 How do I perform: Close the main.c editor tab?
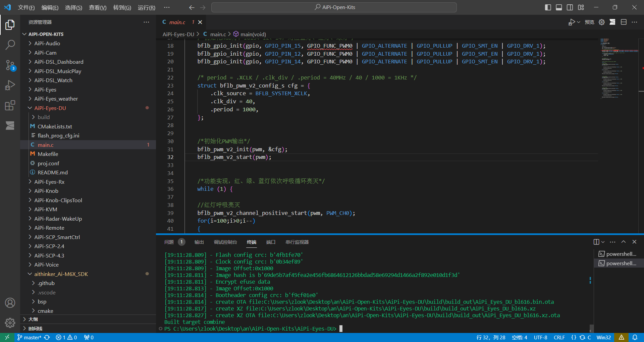point(200,22)
